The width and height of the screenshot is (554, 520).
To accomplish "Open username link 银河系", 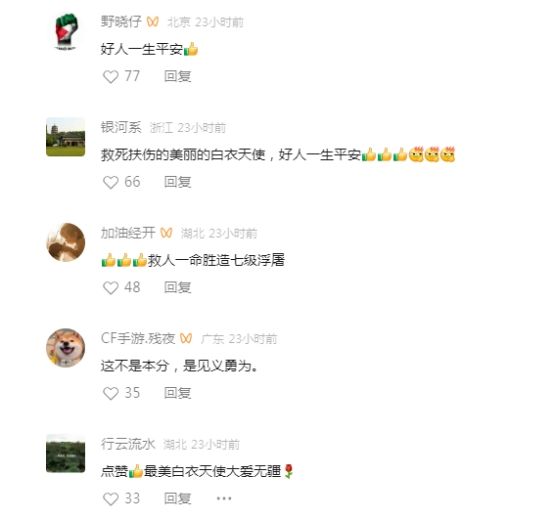I will tap(121, 127).
